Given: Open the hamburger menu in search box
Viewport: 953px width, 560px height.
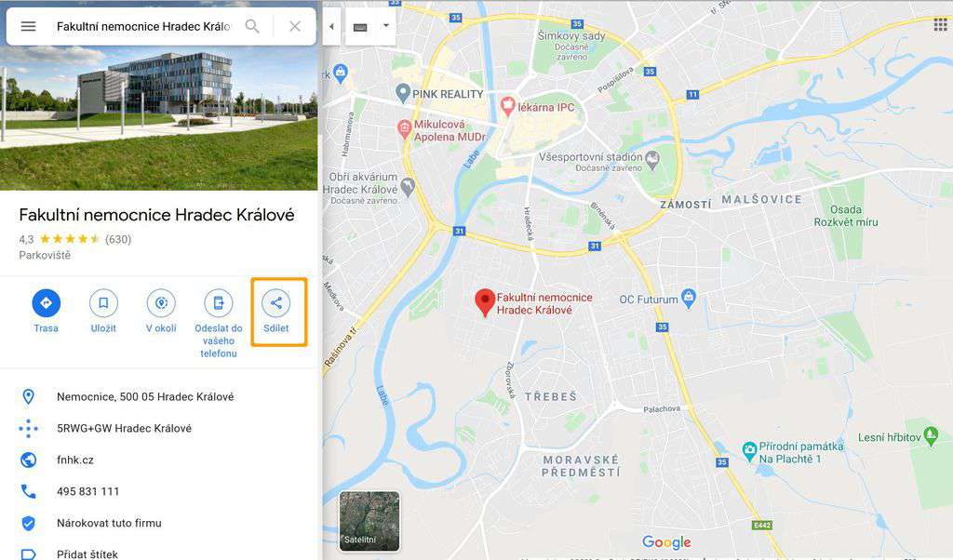Looking at the screenshot, I should [28, 27].
